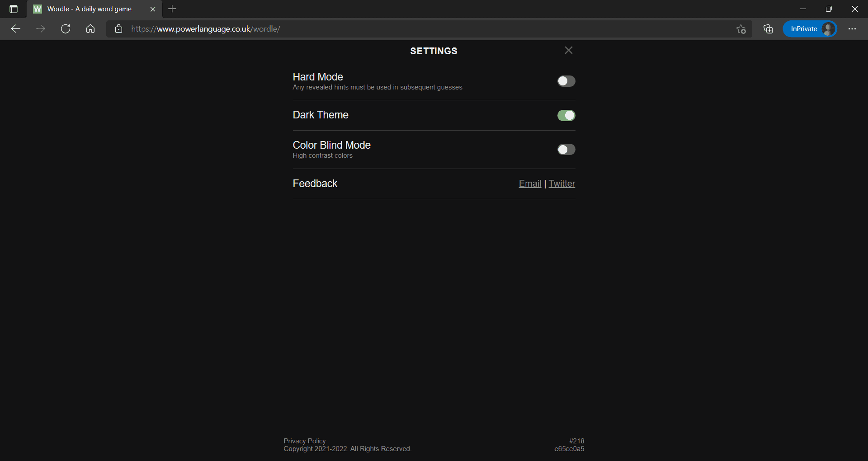Open a new browser tab
This screenshot has width=868, height=461.
click(x=172, y=9)
